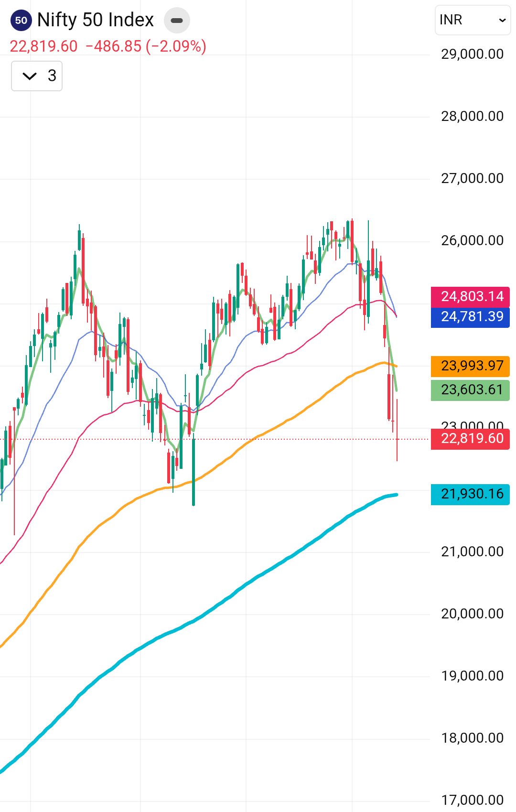Click the 20,000.00 price scale label

(472, 614)
